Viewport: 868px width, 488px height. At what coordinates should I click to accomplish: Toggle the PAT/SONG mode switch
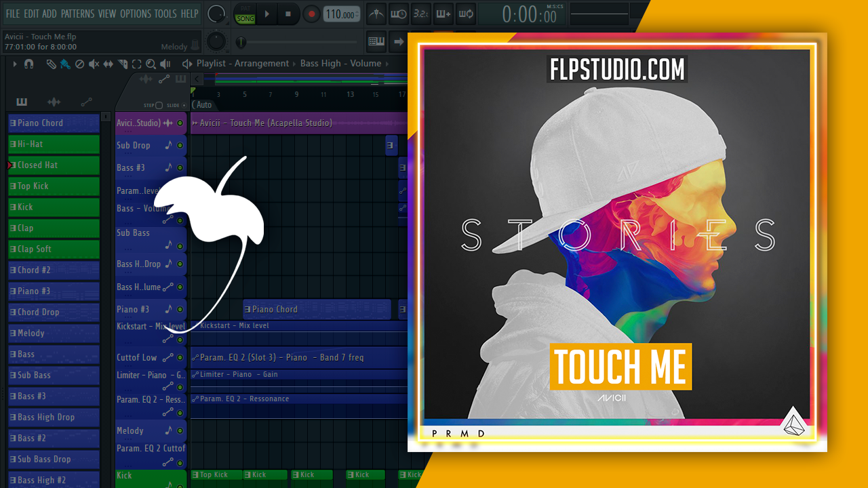(x=245, y=14)
